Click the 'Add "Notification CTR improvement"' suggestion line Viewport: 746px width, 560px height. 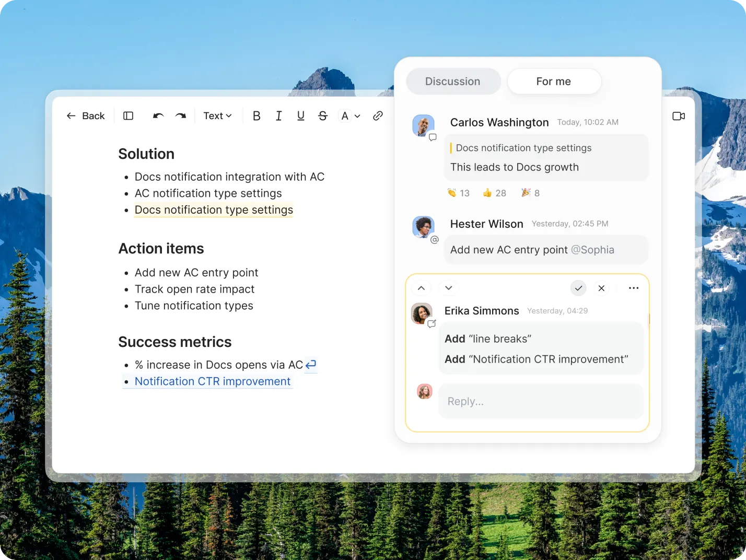click(536, 359)
